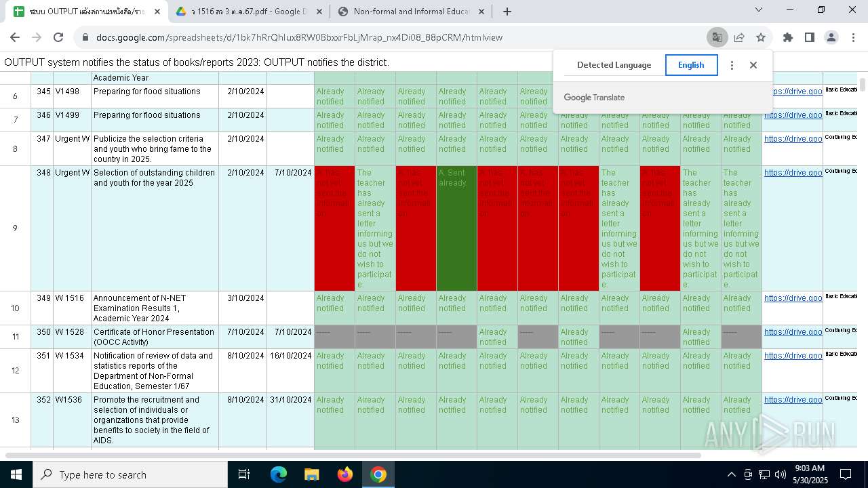
Task: Open the clock showing 9:03 AM
Action: (811, 474)
